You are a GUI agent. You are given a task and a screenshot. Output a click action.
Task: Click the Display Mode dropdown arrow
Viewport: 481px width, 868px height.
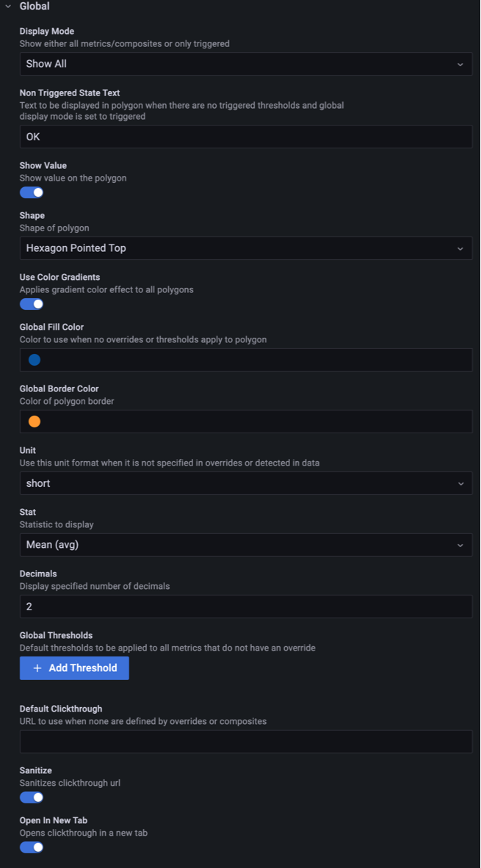pos(460,64)
